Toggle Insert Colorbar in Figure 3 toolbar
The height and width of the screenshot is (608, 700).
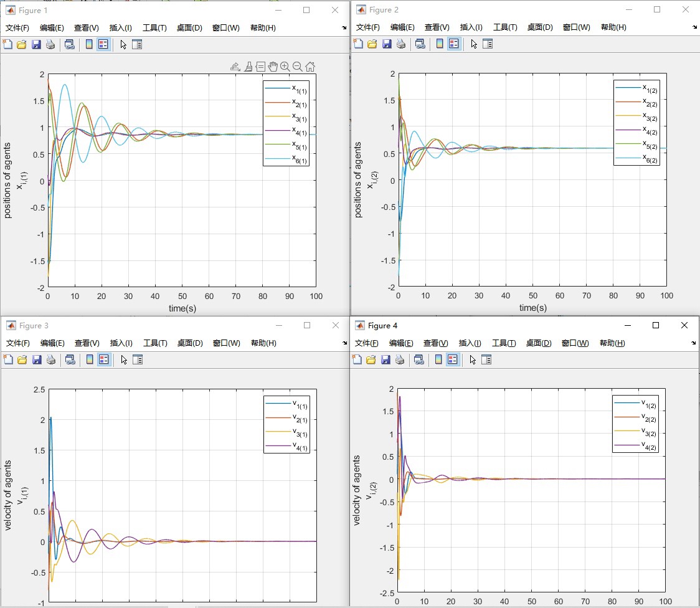[x=90, y=359]
